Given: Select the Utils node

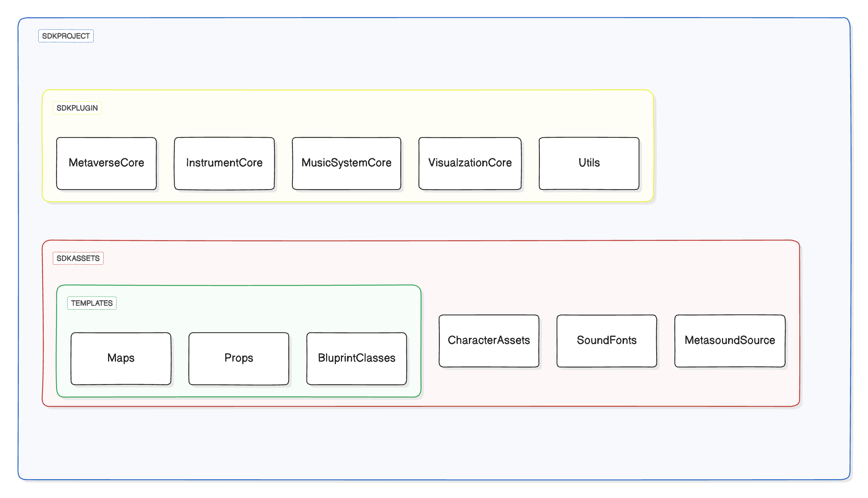Looking at the screenshot, I should pyautogui.click(x=589, y=163).
